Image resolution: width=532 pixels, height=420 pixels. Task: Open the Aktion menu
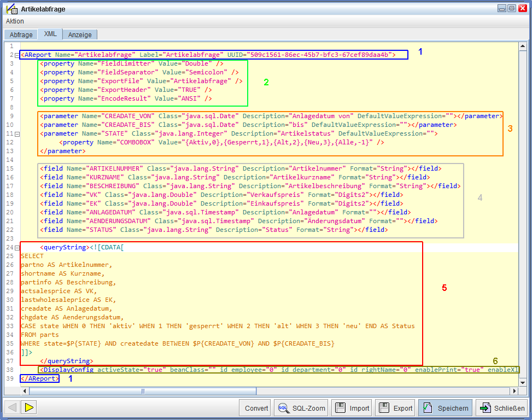pyautogui.click(x=15, y=21)
